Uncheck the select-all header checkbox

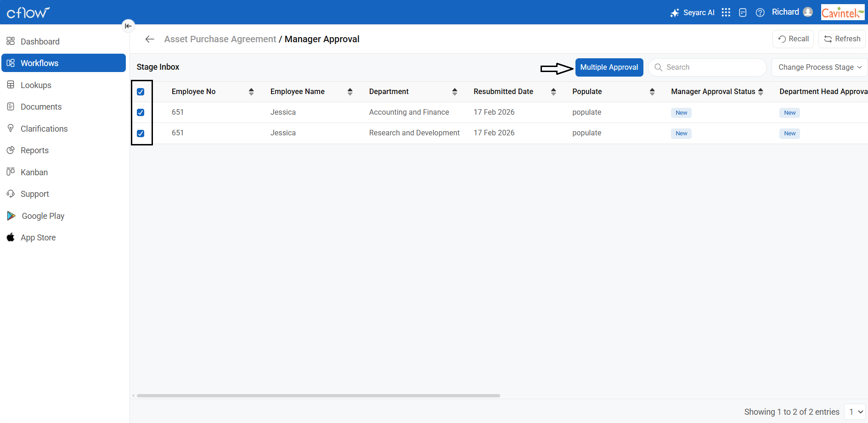[x=141, y=92]
